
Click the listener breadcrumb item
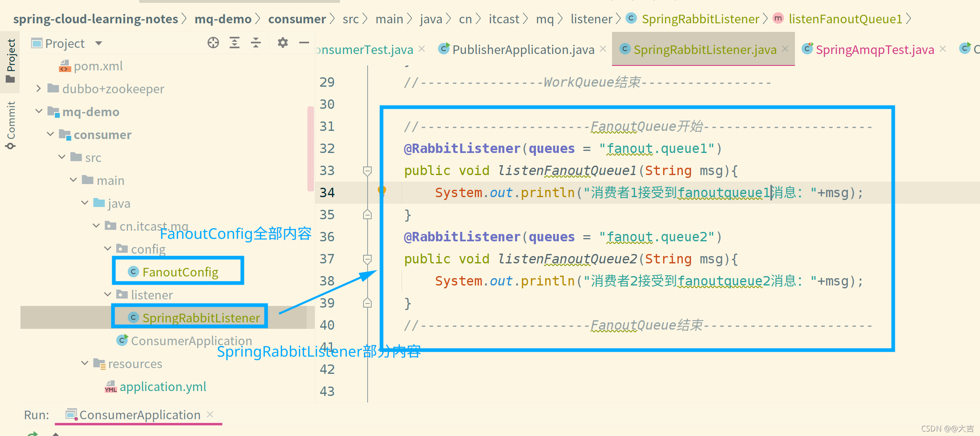592,19
